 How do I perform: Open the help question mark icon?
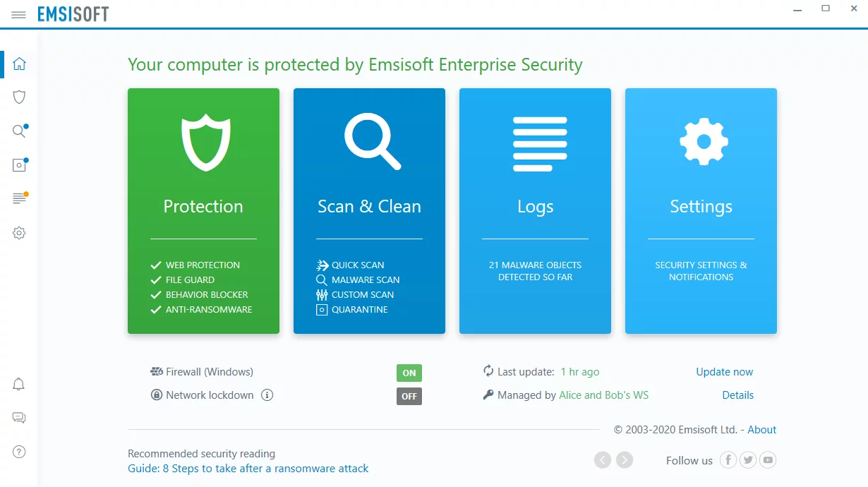coord(18,452)
